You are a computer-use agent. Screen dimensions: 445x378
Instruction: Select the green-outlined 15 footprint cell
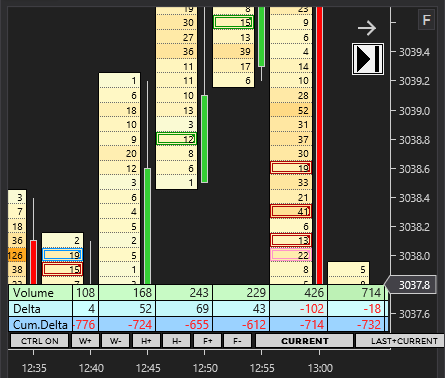click(233, 22)
